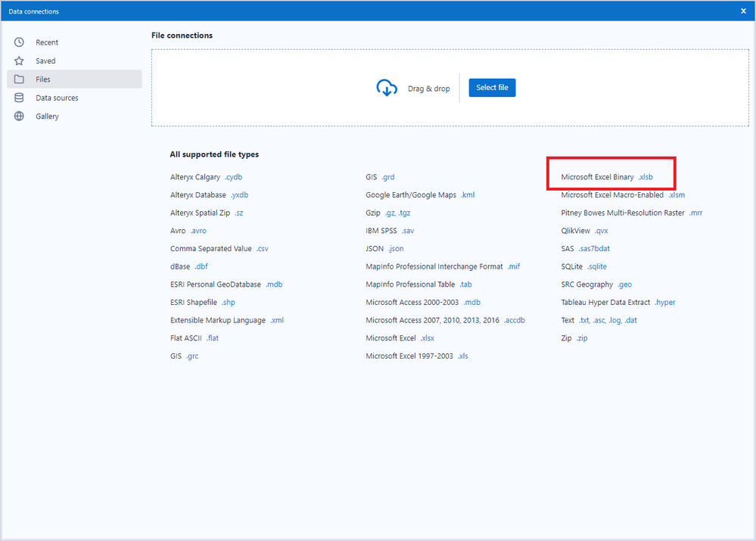Choose the Microsoft Excel .xlsx link
This screenshot has height=541, width=756.
click(427, 338)
